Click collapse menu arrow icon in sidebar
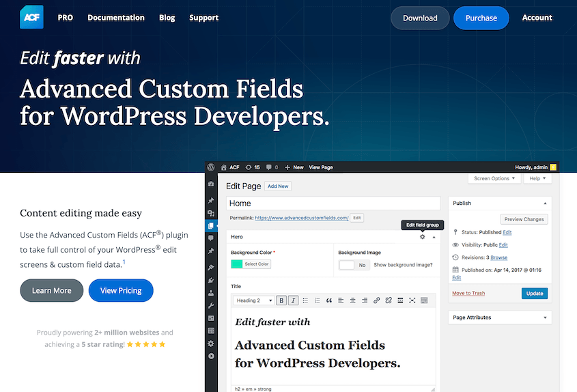The image size is (577, 392). coord(211,356)
